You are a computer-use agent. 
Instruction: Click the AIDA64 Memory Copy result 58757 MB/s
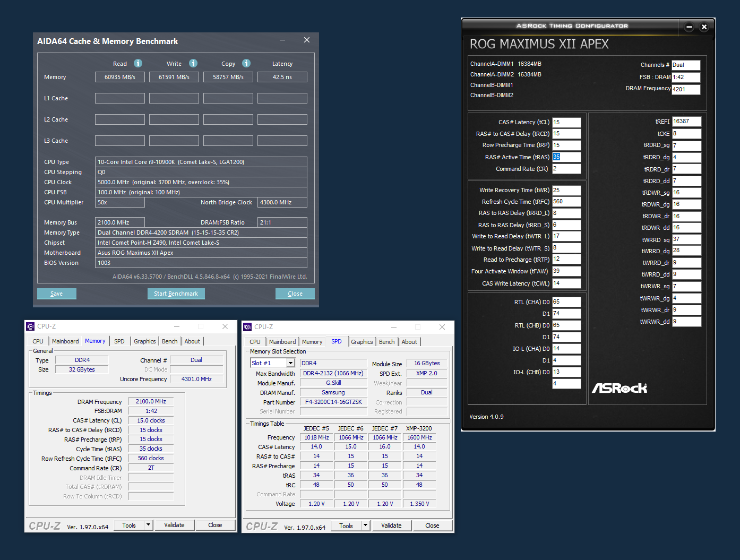tap(228, 77)
